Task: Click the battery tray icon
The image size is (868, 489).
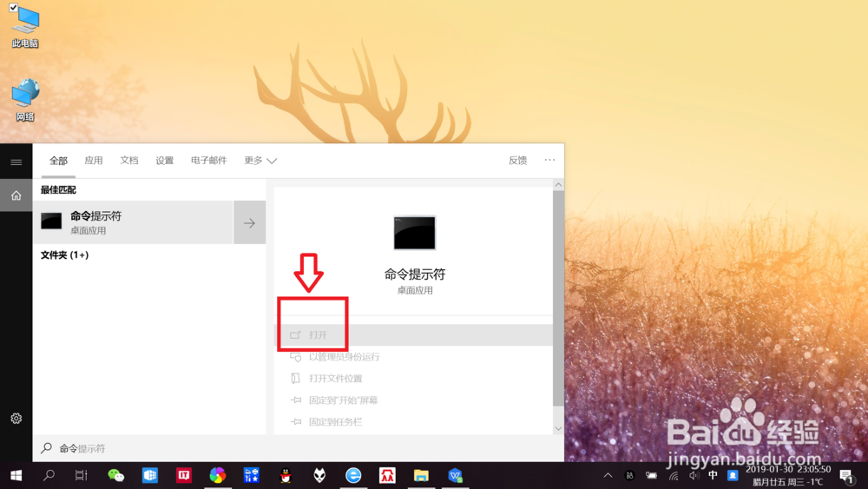Action: coord(652,475)
